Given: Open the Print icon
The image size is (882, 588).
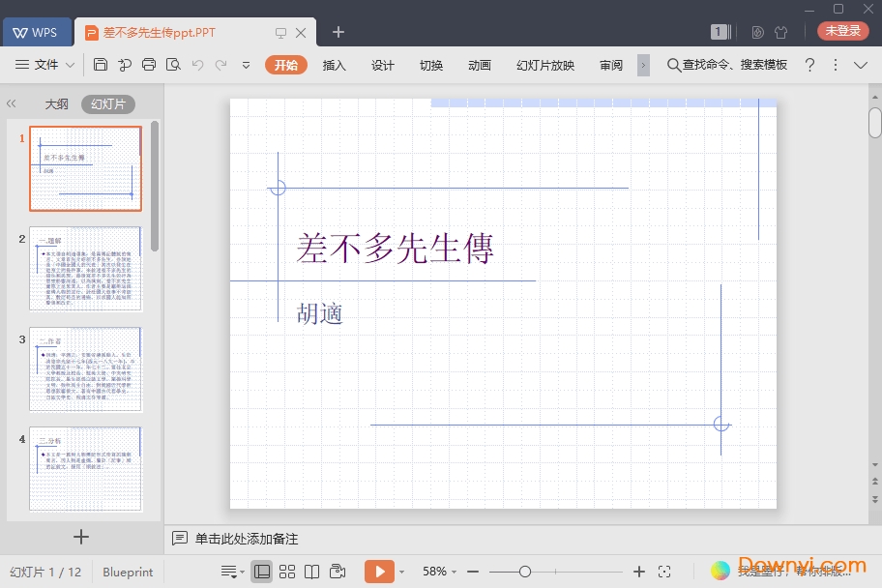Looking at the screenshot, I should coord(148,65).
